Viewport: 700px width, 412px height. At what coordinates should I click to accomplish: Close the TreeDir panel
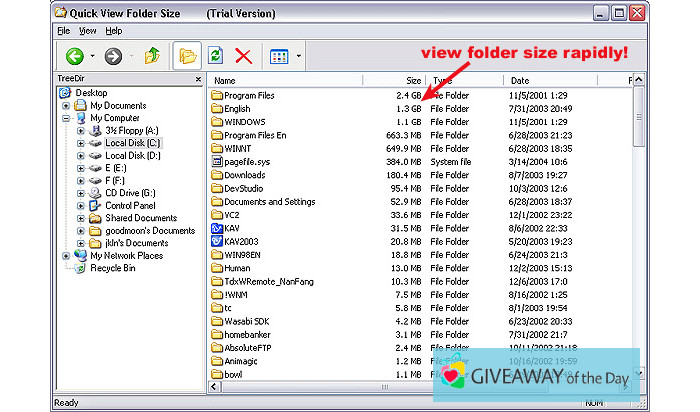[197, 80]
